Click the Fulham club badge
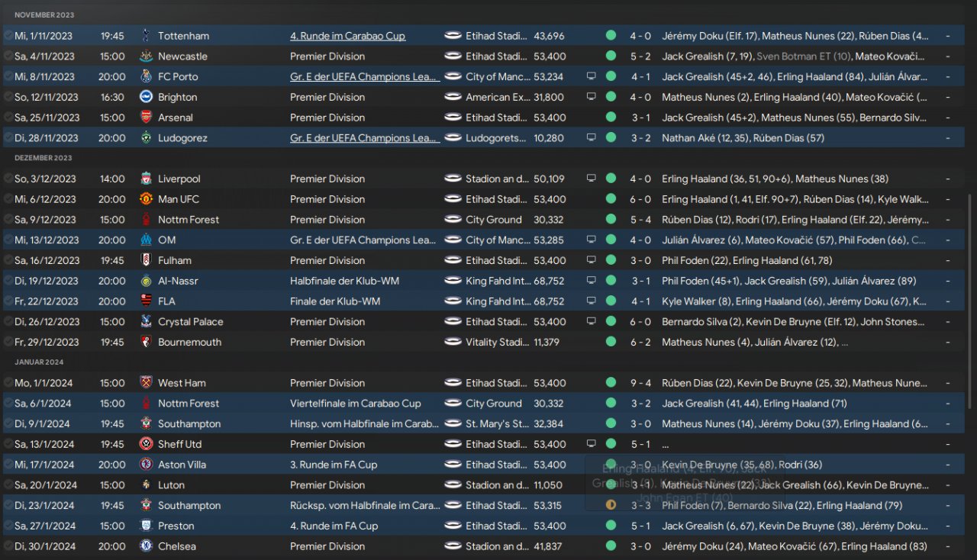The image size is (977, 560). [146, 260]
